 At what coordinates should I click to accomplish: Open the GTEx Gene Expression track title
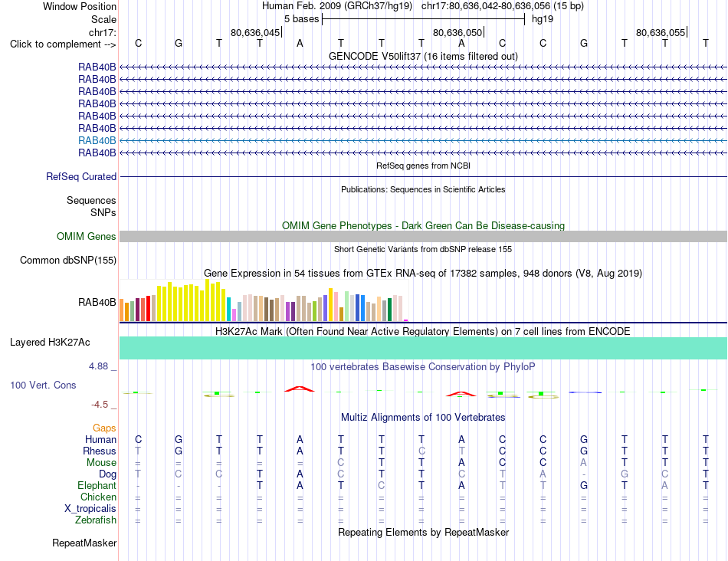[423, 273]
